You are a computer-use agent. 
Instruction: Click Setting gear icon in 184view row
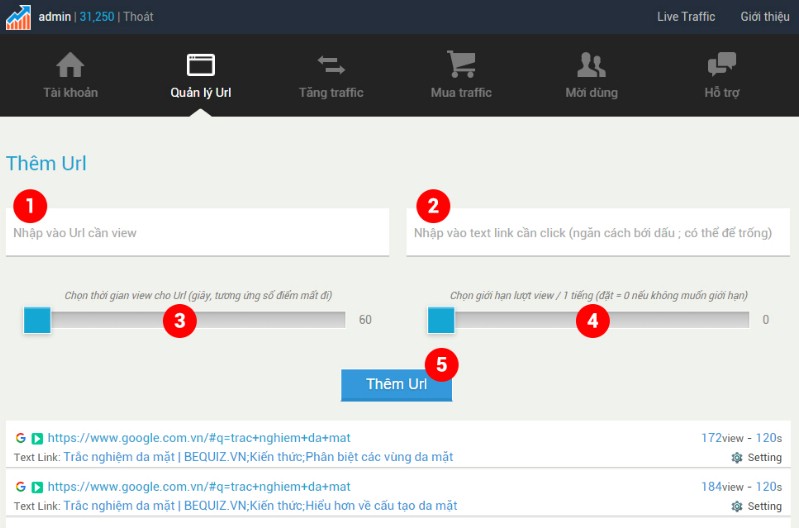click(x=737, y=507)
